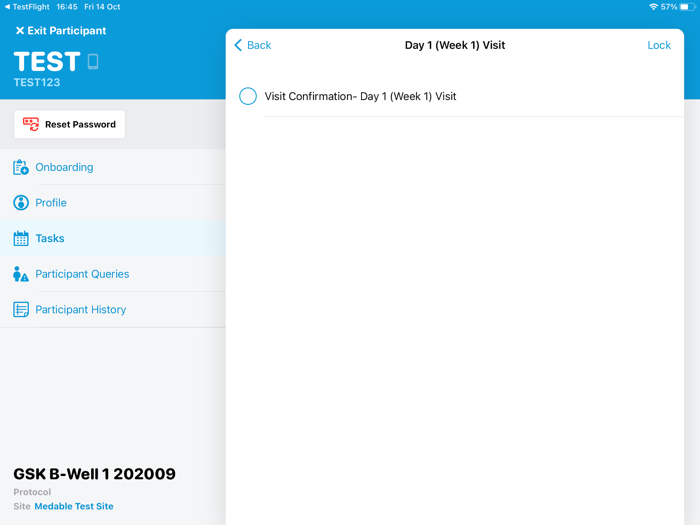Tap the Back button text
Viewport: 700px width, 525px height.
pos(259,45)
